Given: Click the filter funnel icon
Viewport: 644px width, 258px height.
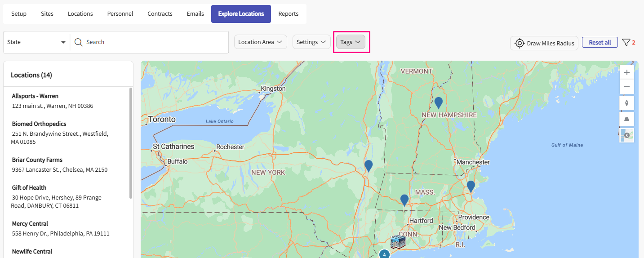Looking at the screenshot, I should tap(626, 43).
